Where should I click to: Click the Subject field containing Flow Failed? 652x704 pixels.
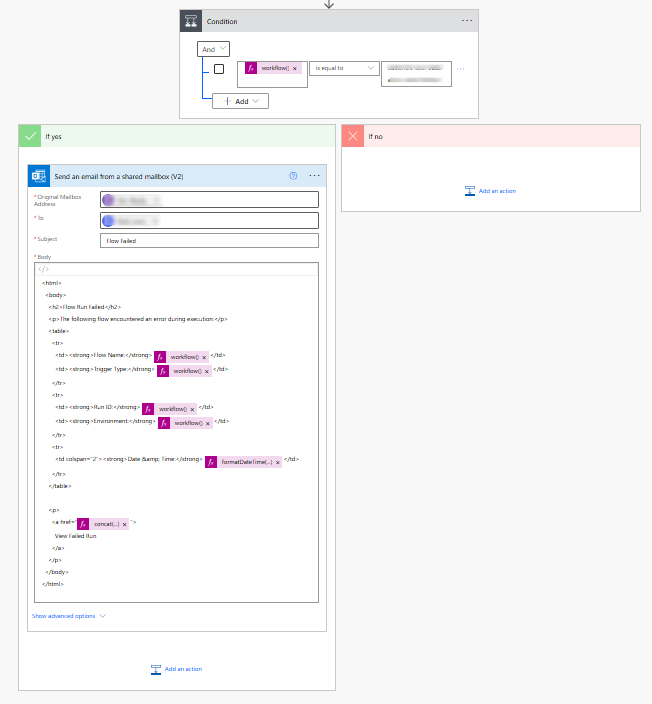tap(209, 241)
